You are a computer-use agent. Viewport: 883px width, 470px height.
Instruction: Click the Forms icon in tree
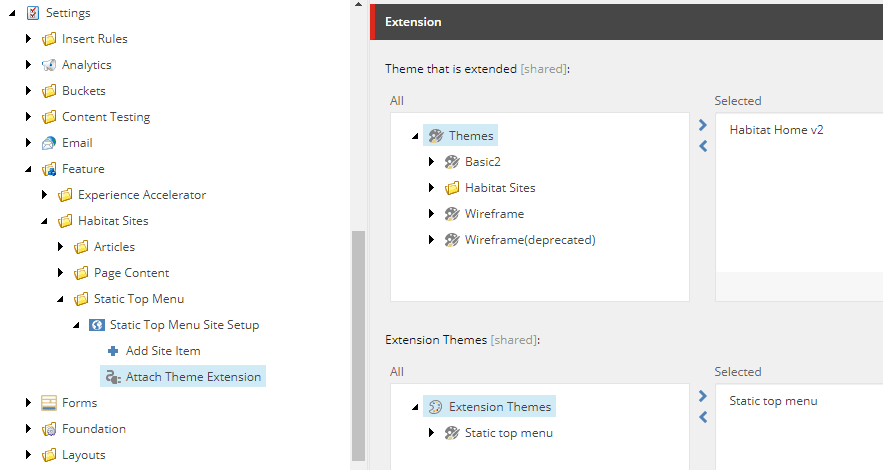[x=49, y=403]
